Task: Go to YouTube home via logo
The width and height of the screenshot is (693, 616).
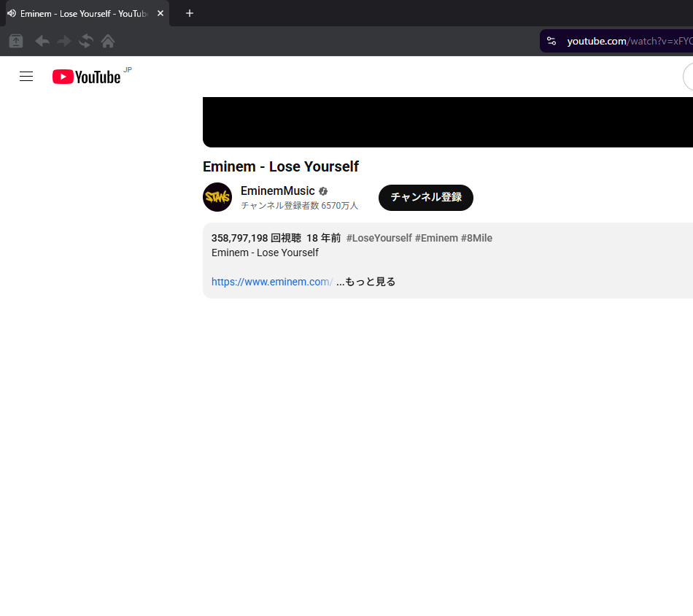Action: 87,77
